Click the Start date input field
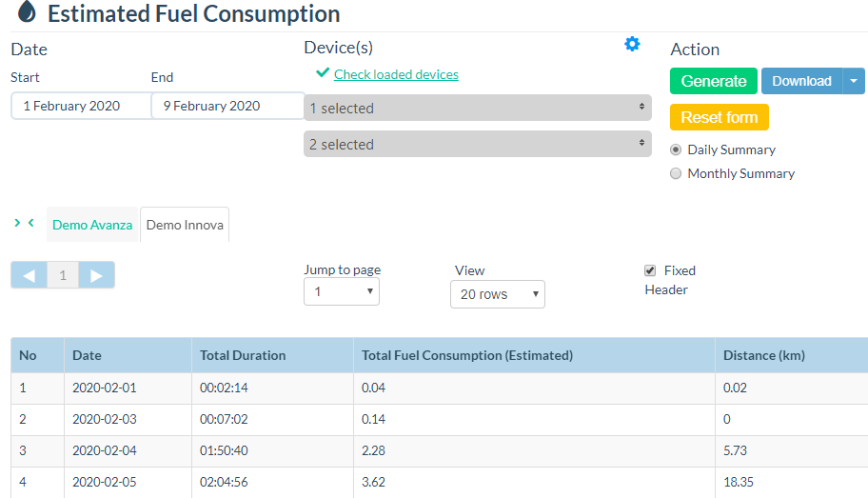Viewport: 868px width, 498px height. point(80,106)
